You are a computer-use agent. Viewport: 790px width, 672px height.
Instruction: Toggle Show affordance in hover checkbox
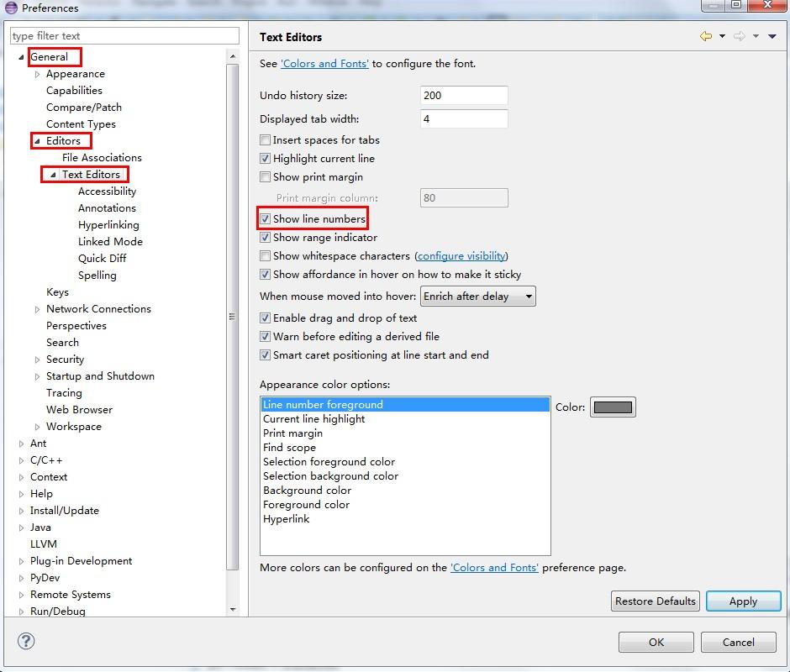[x=265, y=275]
